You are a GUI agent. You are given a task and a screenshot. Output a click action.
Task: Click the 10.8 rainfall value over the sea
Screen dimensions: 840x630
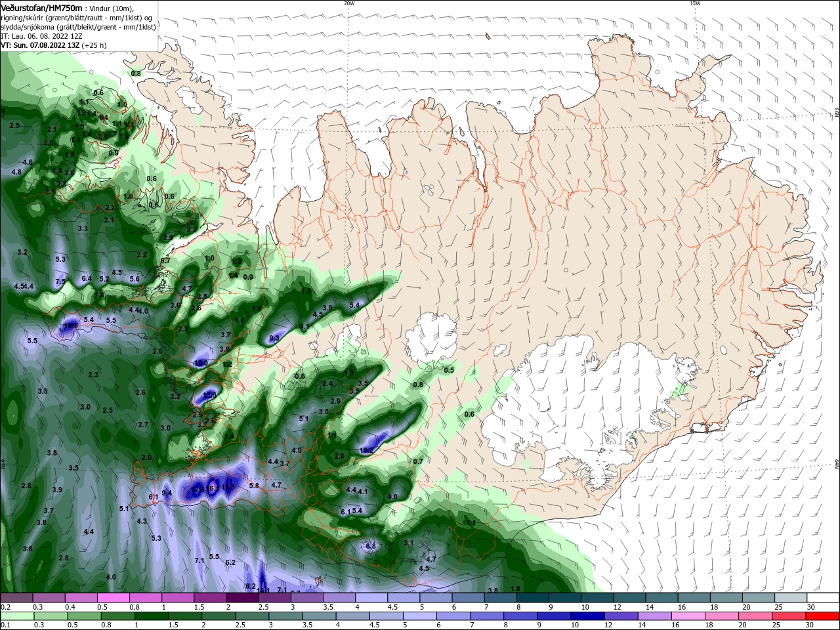pyautogui.click(x=71, y=325)
